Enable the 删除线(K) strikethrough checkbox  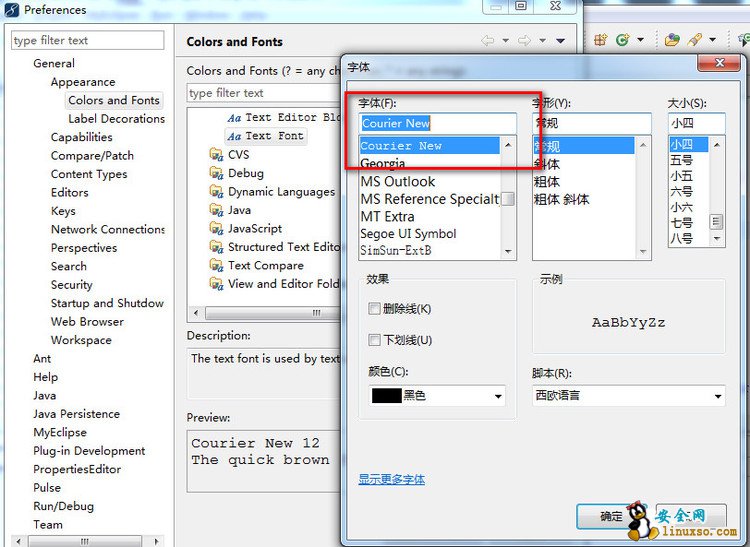[x=374, y=308]
